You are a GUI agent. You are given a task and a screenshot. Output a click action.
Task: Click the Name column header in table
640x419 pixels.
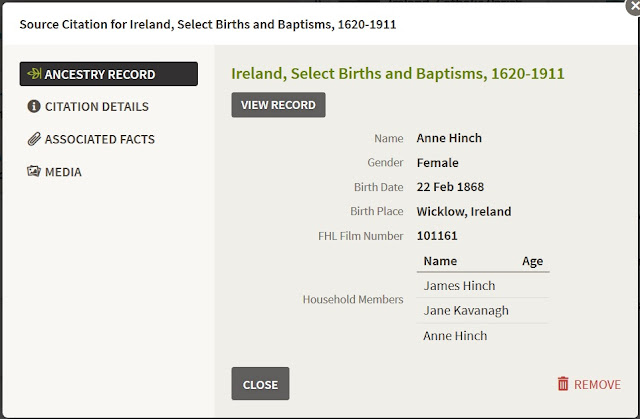[440, 261]
